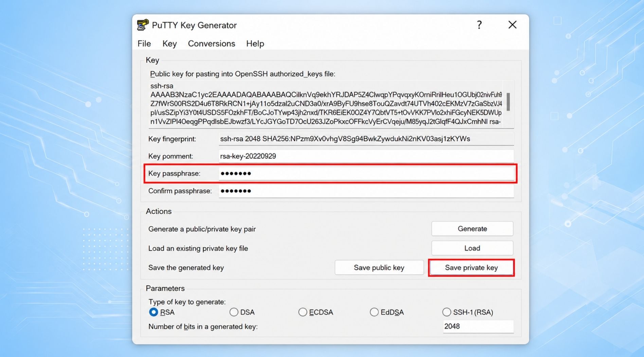This screenshot has width=644, height=357.
Task: Focus the Confirm passphrase field
Action: coord(366,191)
